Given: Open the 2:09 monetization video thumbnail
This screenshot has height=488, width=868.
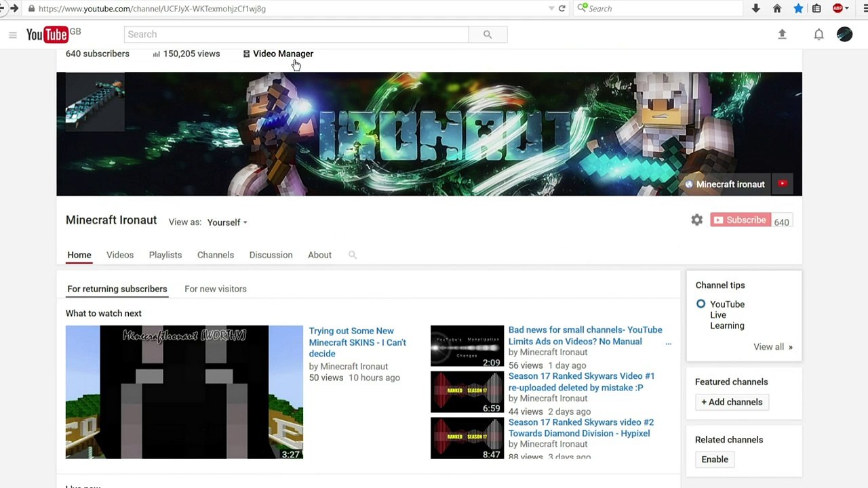Looking at the screenshot, I should 467,346.
